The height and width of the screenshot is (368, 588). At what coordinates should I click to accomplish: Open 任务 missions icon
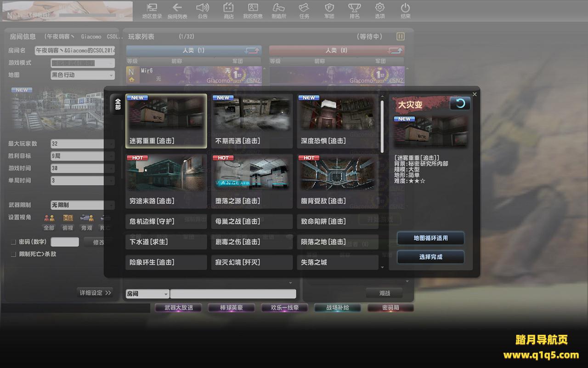[x=304, y=11]
